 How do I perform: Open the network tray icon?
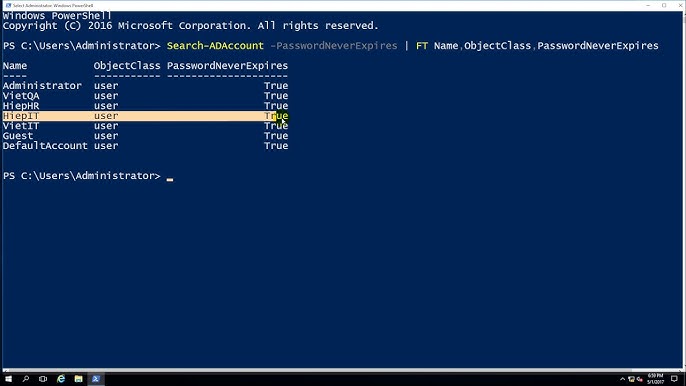click(631, 379)
